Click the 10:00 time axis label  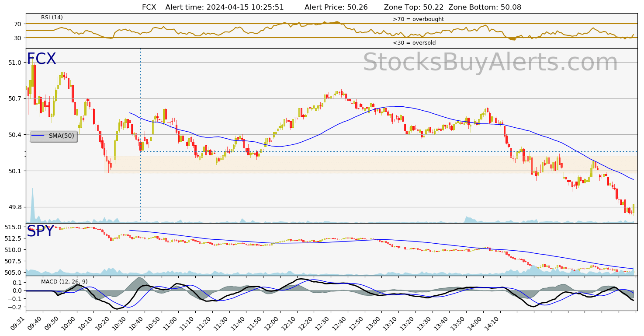(69, 322)
